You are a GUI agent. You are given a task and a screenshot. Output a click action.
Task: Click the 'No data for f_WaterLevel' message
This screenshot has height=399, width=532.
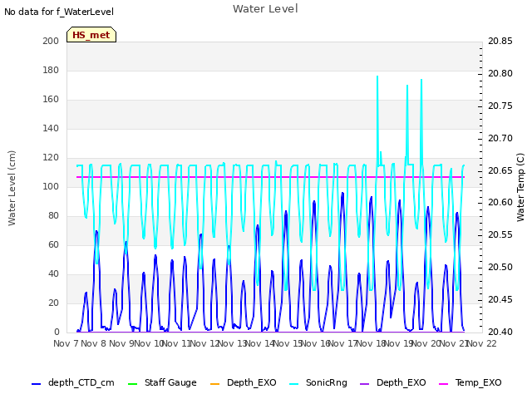59,12
